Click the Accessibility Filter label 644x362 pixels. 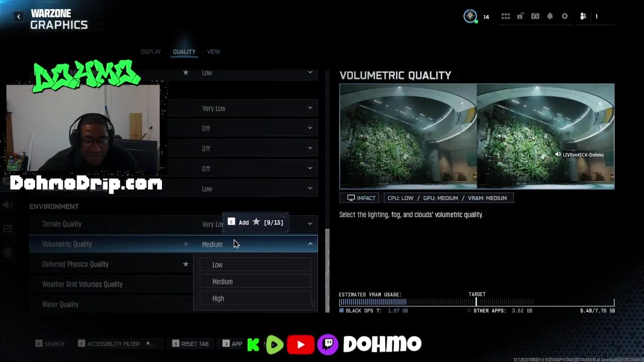coord(113,344)
